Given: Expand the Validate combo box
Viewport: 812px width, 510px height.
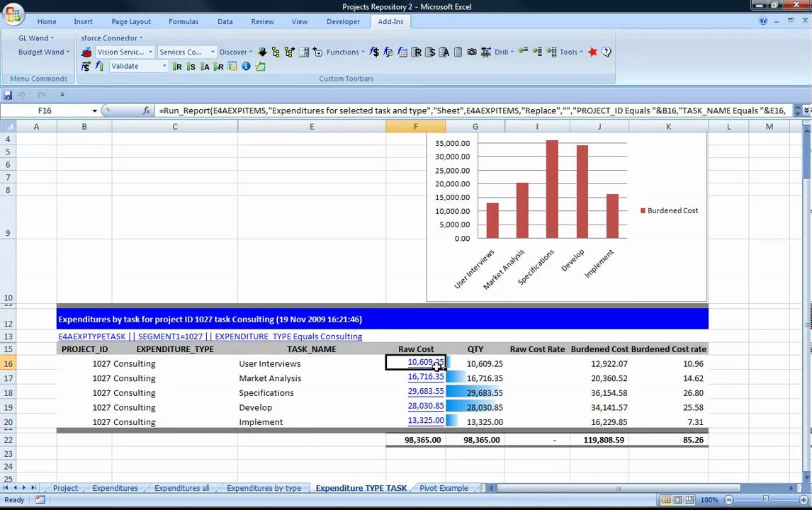Looking at the screenshot, I should (x=164, y=66).
